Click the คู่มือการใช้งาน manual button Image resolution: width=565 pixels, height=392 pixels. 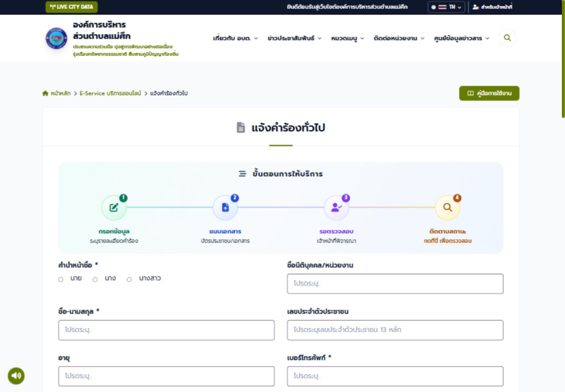pyautogui.click(x=489, y=93)
